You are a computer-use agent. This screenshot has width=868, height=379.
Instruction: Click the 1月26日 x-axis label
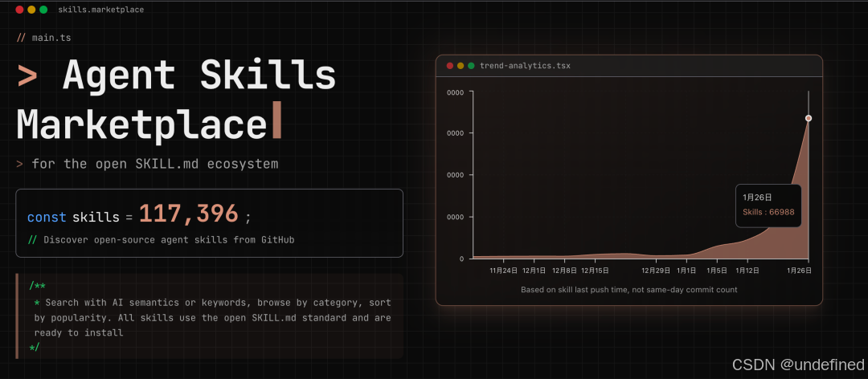pos(800,271)
